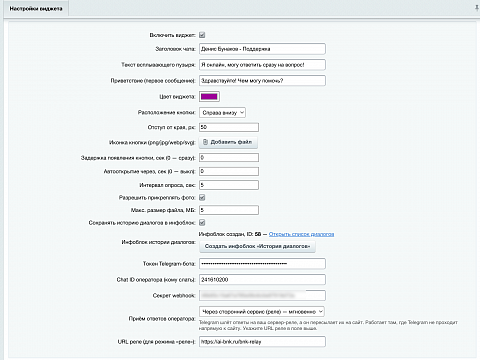Viewport: 480px width, 360px height.
Task: Toggle the Включить виджет checkbox
Action: [202, 35]
